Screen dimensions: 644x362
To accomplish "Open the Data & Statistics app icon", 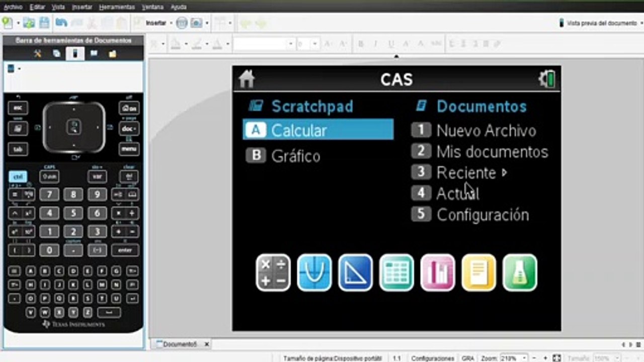I will pos(438,273).
